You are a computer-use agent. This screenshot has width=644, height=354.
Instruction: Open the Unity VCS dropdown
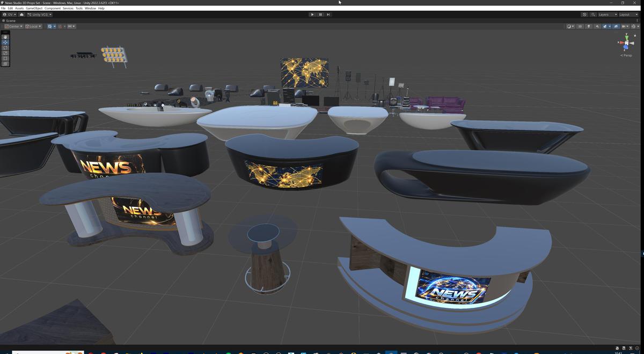(39, 15)
